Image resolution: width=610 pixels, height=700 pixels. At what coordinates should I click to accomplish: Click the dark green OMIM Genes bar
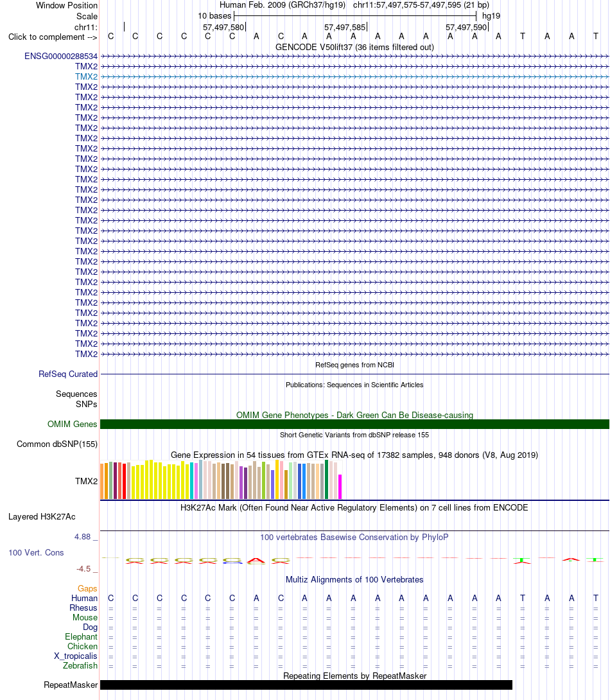click(354, 424)
